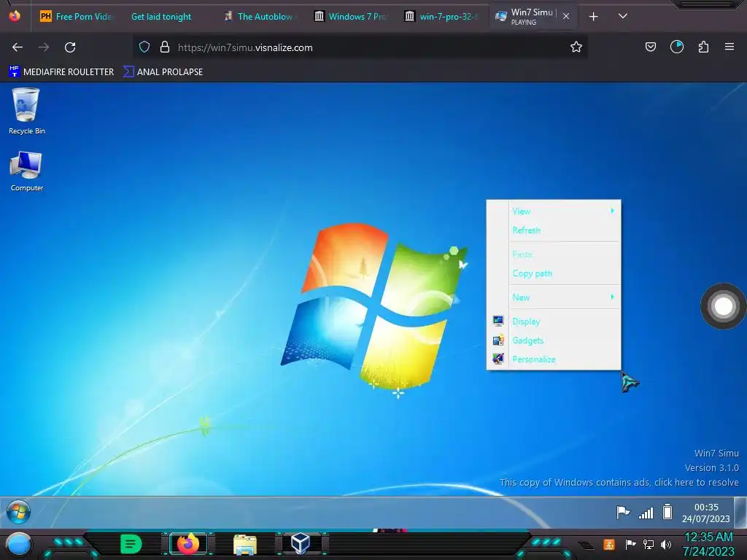The height and width of the screenshot is (560, 747).
Task: Choose Refresh from context menu
Action: tap(554, 230)
